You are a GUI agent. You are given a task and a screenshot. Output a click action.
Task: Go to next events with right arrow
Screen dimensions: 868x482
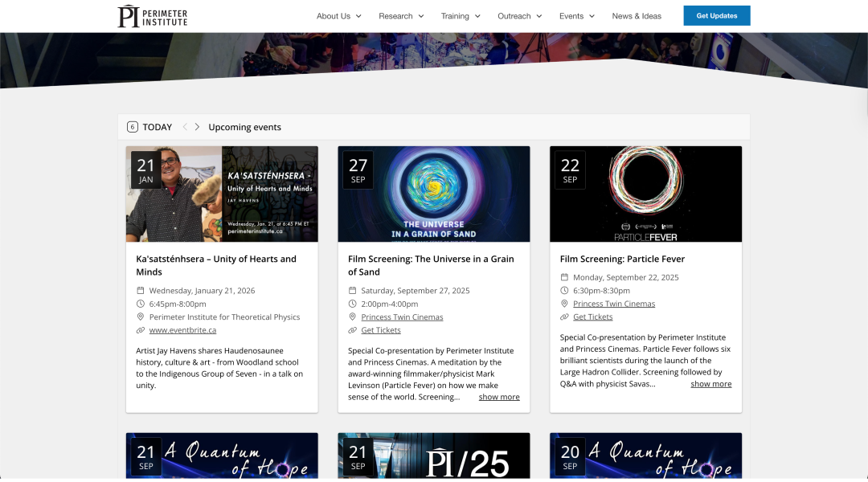[x=198, y=127]
